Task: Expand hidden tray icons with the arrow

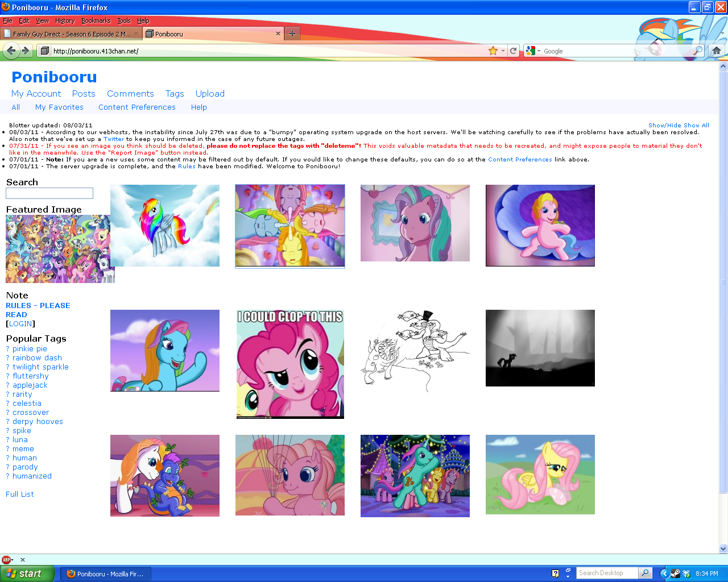Action: 664,573
